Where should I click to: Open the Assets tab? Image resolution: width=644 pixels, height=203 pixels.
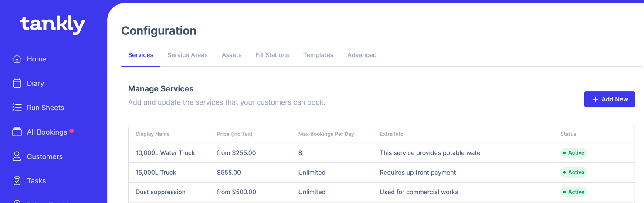pyautogui.click(x=231, y=55)
